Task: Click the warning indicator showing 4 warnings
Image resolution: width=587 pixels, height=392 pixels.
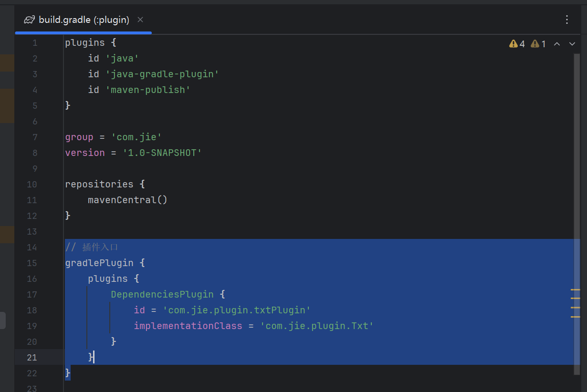Action: (517, 44)
